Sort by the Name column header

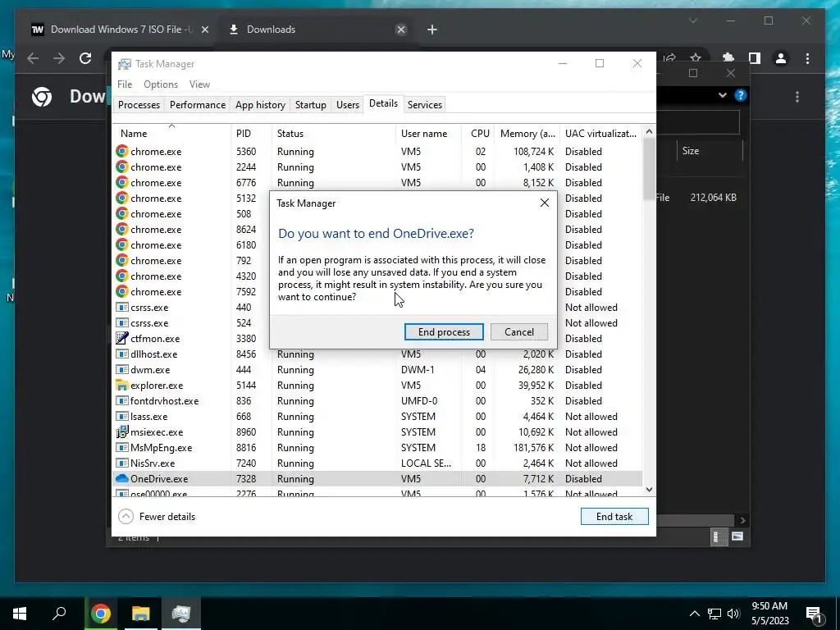coord(171,134)
